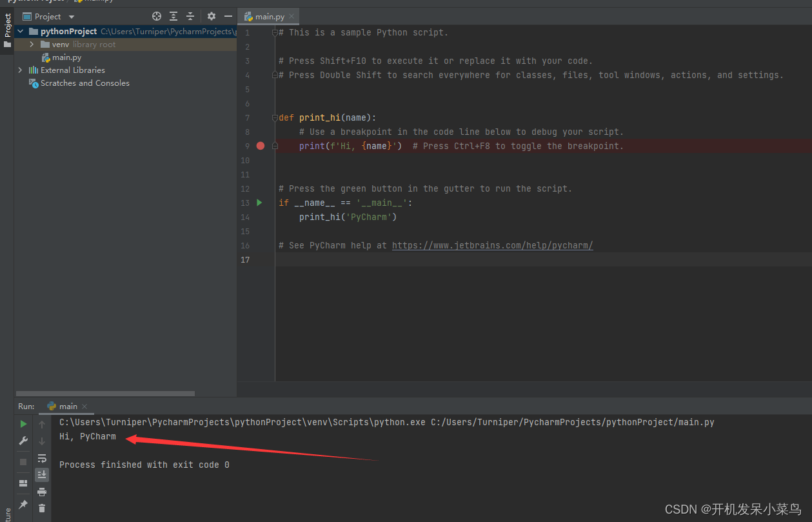Toggle Scroll to End in Run console
This screenshot has height=522, width=812.
(x=42, y=475)
